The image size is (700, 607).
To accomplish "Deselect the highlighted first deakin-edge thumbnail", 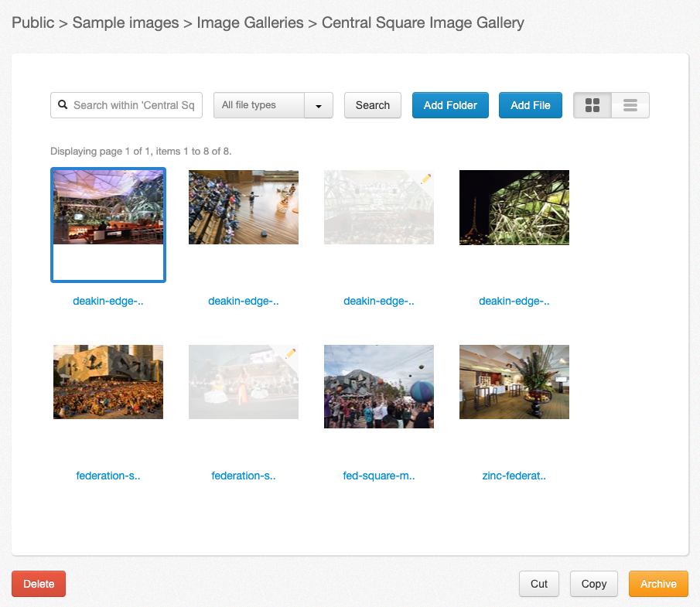I will pos(108,207).
